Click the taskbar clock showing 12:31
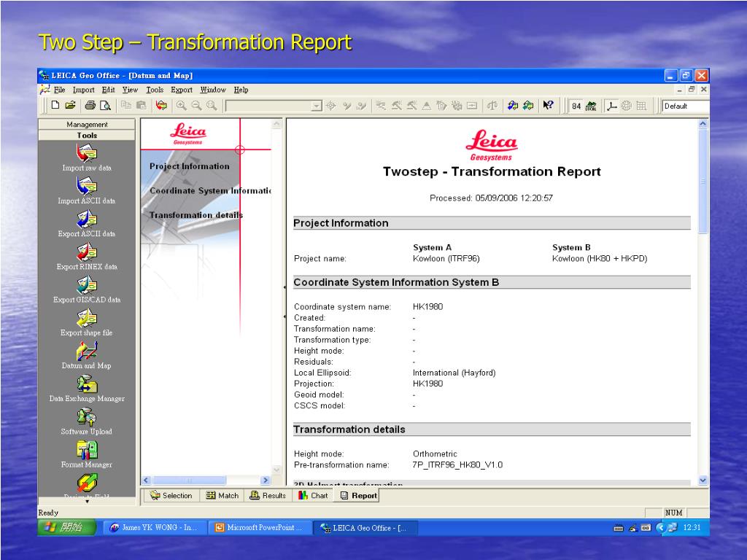This screenshot has width=747, height=560. click(692, 527)
